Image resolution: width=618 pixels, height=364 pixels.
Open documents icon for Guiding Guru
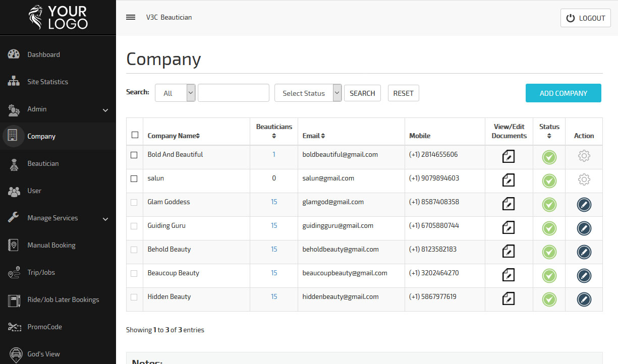509,227
